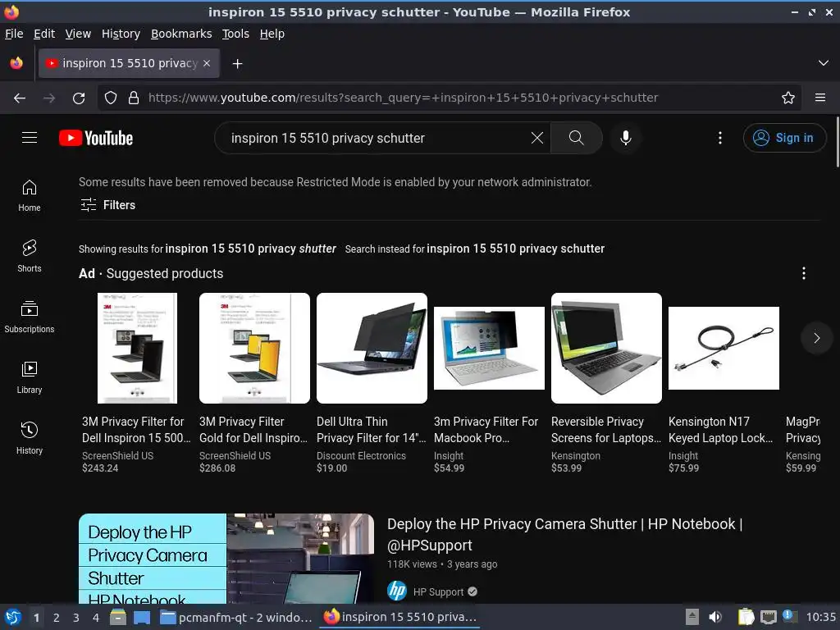Open the Edit menu
Screen dimensions: 840x630
point(44,34)
